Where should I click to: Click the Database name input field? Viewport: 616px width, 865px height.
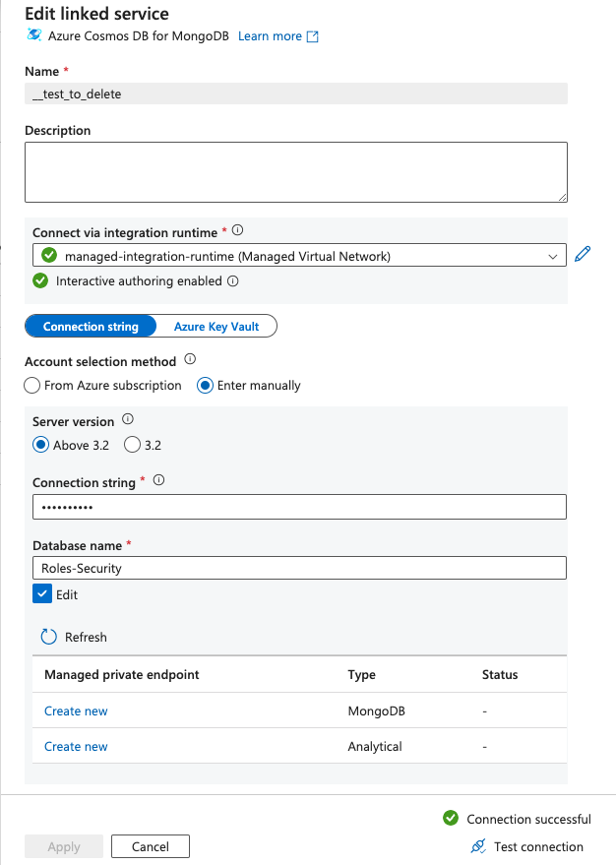pos(299,568)
